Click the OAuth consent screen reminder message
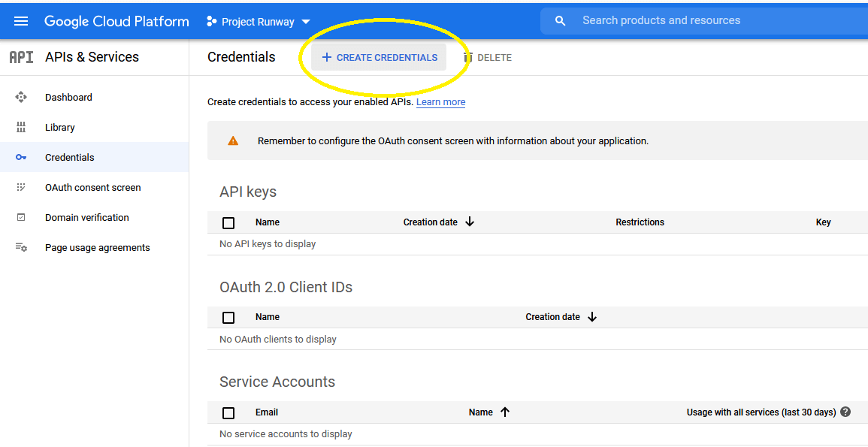This screenshot has width=868, height=447. pos(453,141)
